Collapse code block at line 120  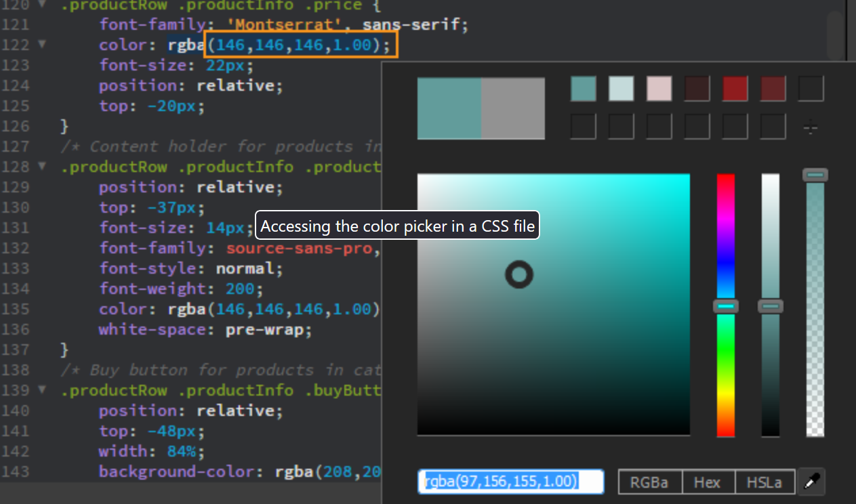42,5
